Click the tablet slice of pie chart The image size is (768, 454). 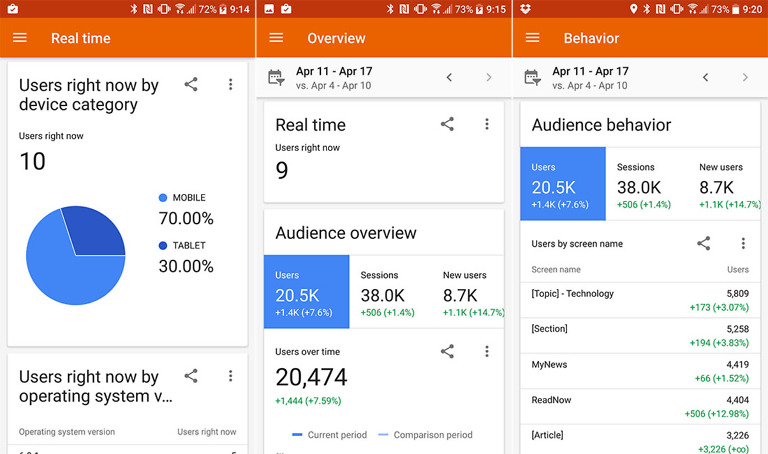coord(97,230)
